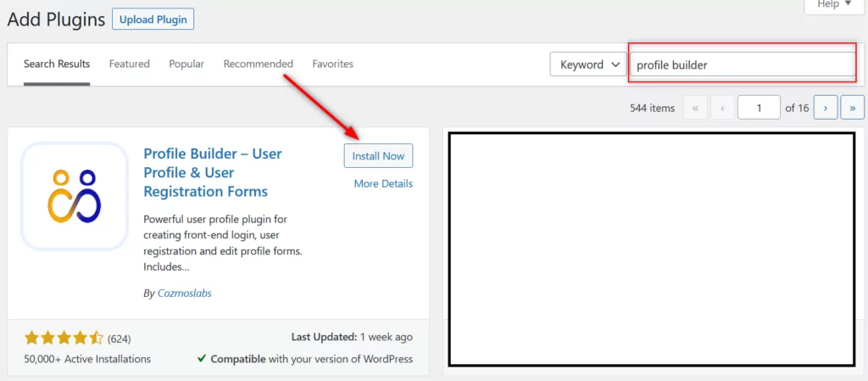Viewport: 868px width, 381px height.
Task: Install the Profile Builder plugin now
Action: [x=379, y=156]
